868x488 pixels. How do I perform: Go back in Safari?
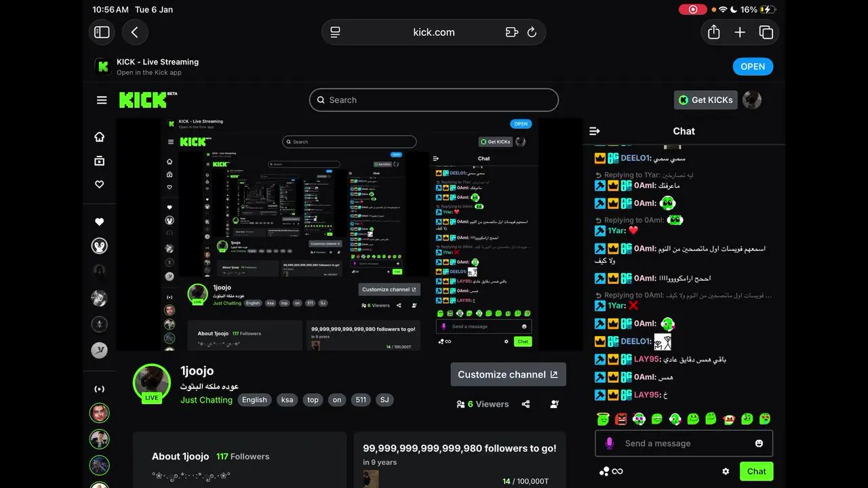coord(135,32)
